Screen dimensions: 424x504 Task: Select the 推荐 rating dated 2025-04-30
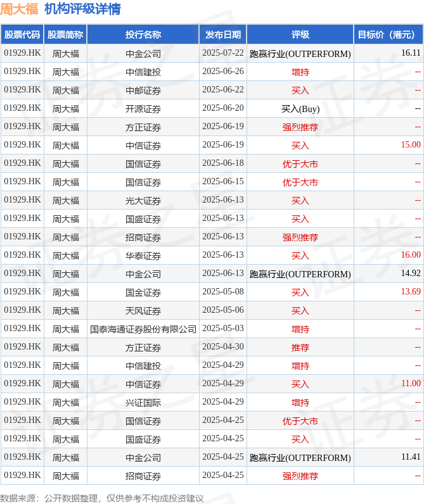pyautogui.click(x=300, y=348)
